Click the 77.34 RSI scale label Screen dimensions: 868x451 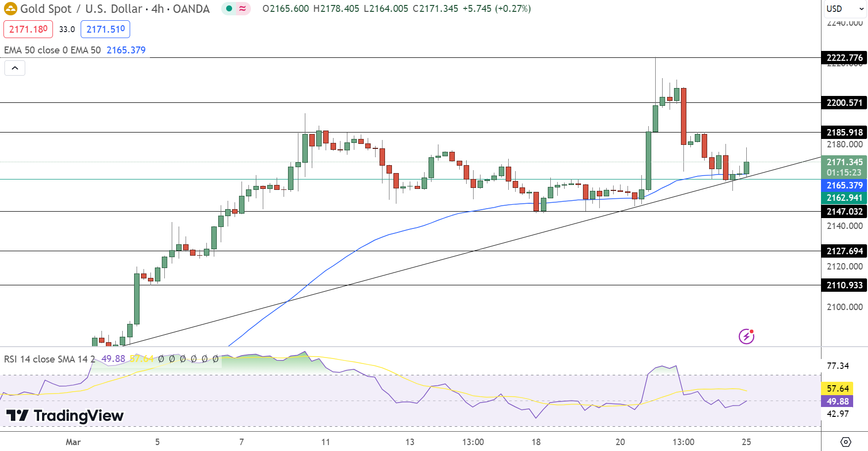point(838,365)
